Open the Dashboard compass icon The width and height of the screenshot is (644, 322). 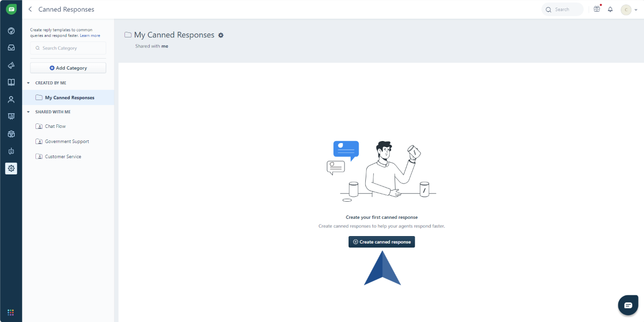tap(11, 31)
